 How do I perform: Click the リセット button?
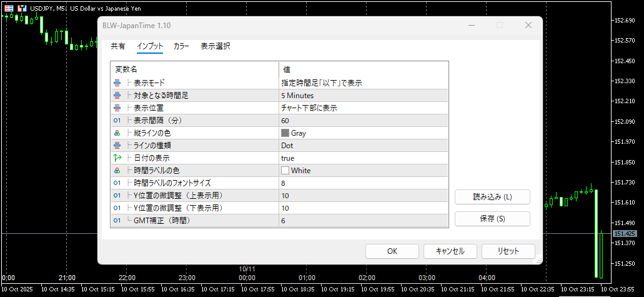tap(508, 251)
